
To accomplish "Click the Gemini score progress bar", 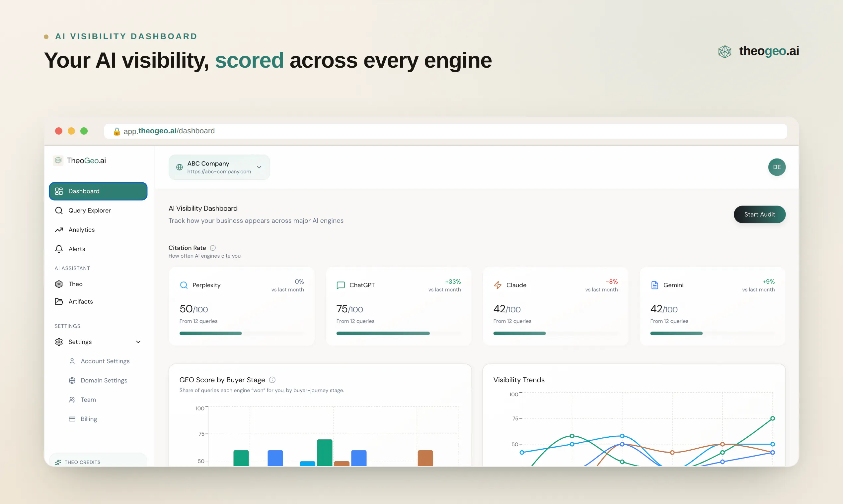I will [713, 334].
